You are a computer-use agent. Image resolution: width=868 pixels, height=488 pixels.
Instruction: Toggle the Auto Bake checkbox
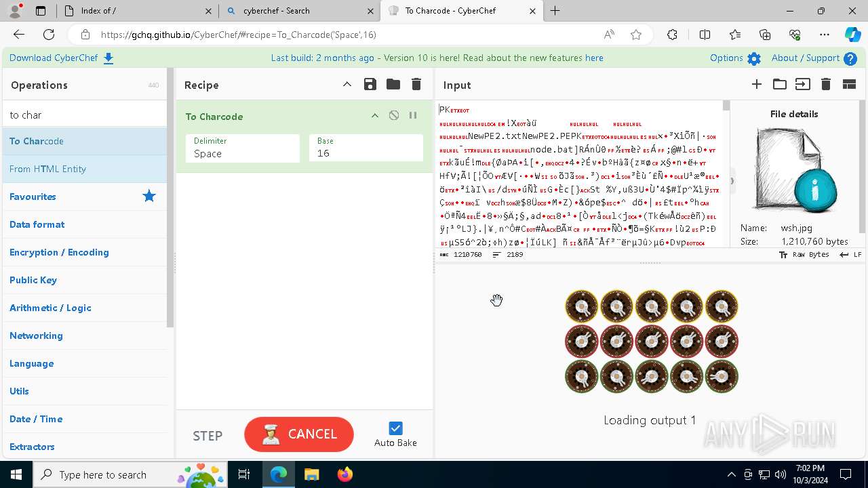click(395, 428)
